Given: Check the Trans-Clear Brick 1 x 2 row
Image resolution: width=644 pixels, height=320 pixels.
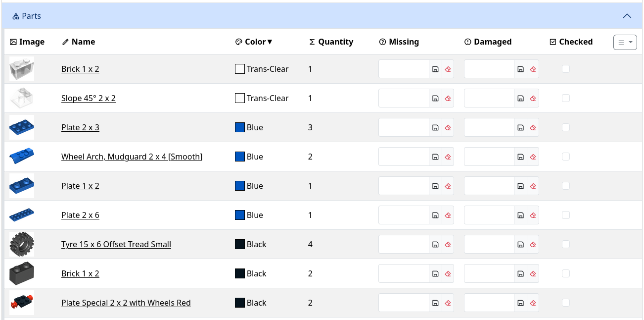Looking at the screenshot, I should (x=566, y=69).
